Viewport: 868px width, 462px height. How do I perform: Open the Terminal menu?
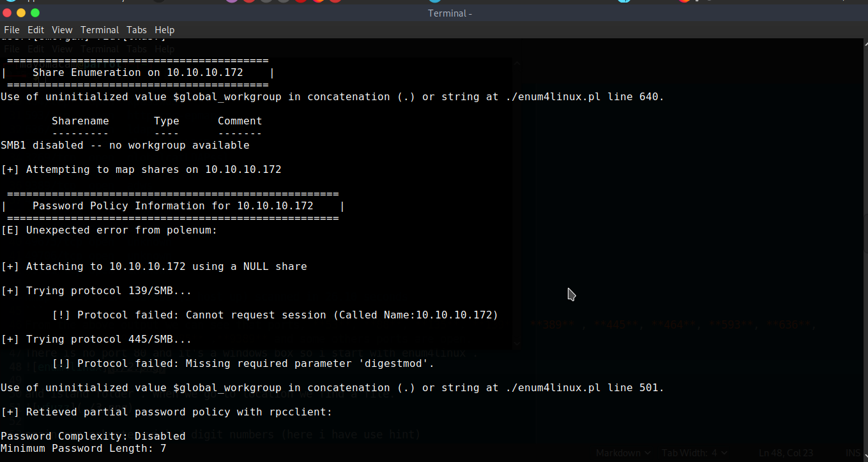point(100,29)
